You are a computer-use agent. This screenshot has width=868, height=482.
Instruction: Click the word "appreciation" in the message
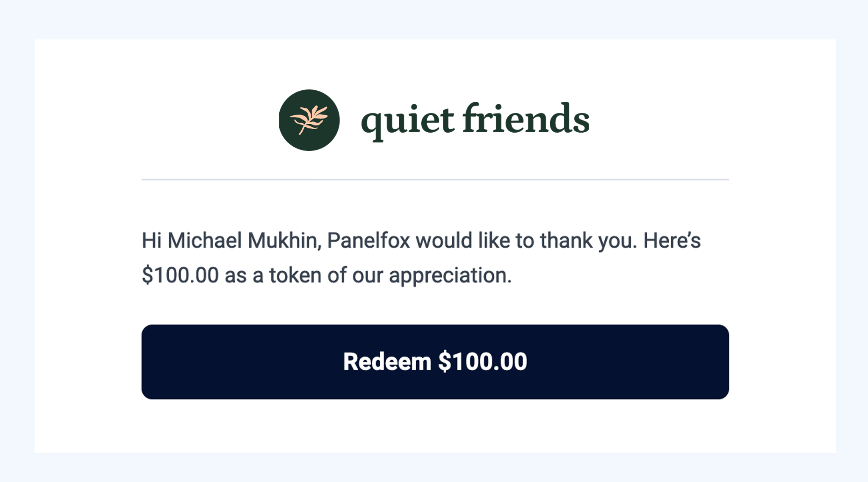point(450,276)
